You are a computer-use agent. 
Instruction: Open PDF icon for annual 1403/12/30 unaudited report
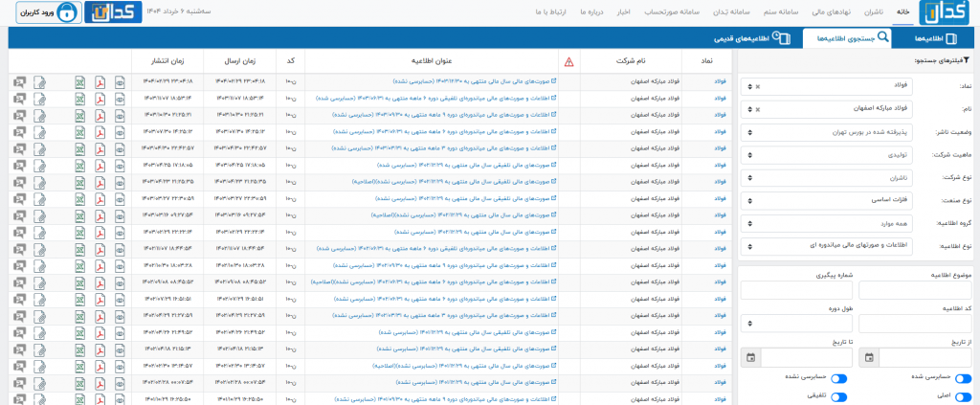click(x=100, y=82)
